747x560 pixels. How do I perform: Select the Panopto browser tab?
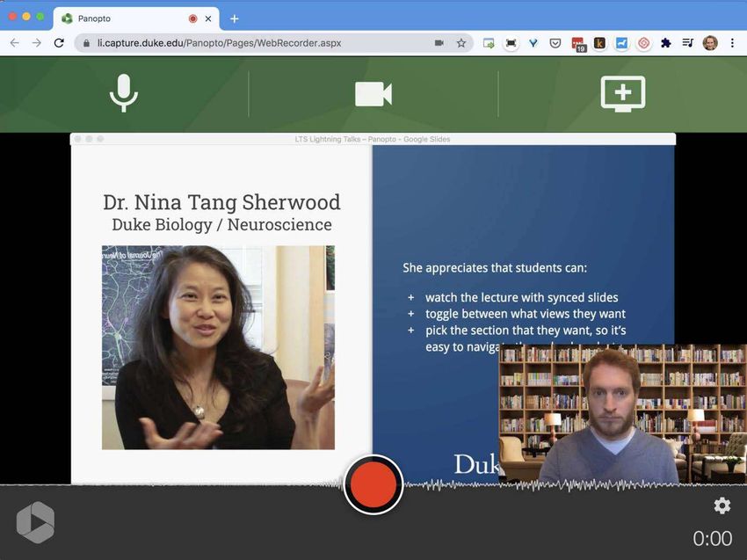pos(136,18)
